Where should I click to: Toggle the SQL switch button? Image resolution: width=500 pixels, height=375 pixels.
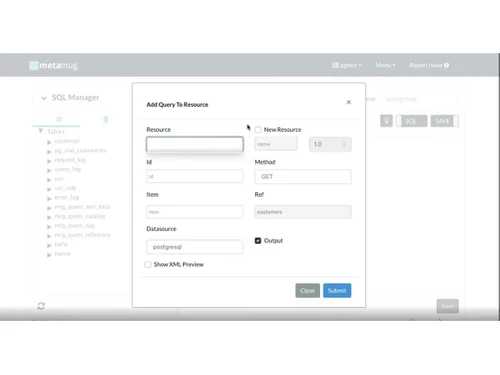click(412, 121)
